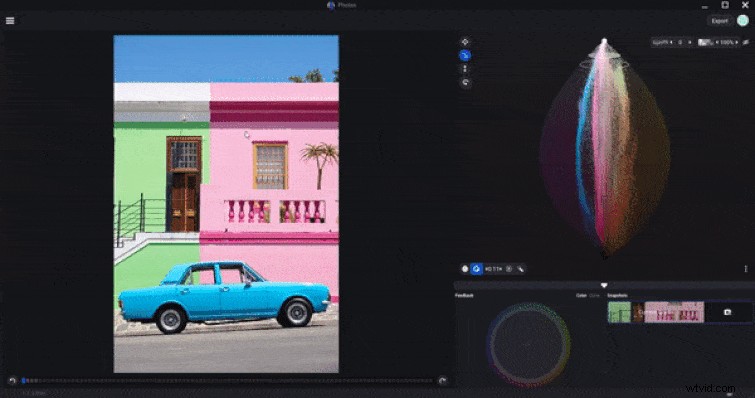
Task: Switch to the Color tab
Action: point(581,295)
